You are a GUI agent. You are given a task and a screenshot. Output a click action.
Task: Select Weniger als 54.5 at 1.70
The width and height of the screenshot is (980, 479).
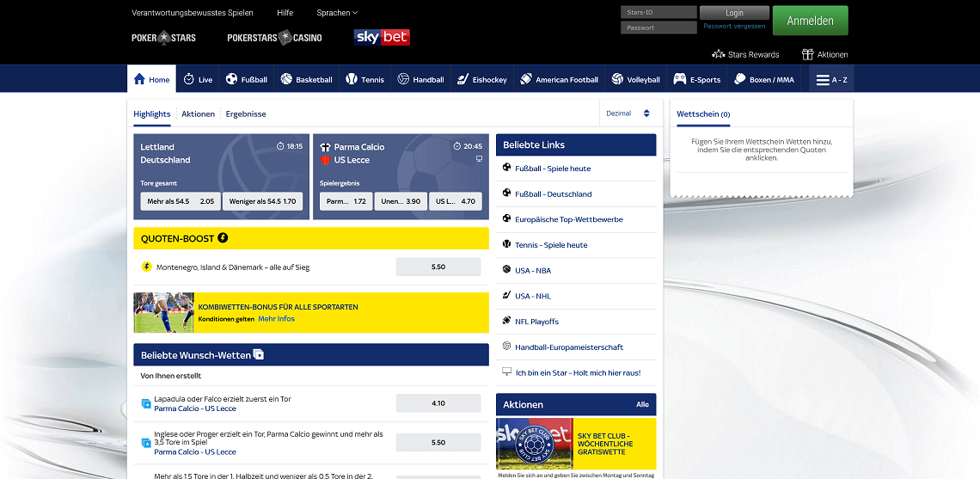tap(262, 201)
